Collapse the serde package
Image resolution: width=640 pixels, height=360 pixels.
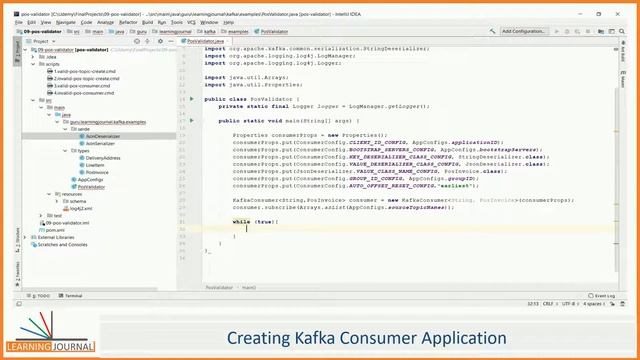(x=65, y=129)
